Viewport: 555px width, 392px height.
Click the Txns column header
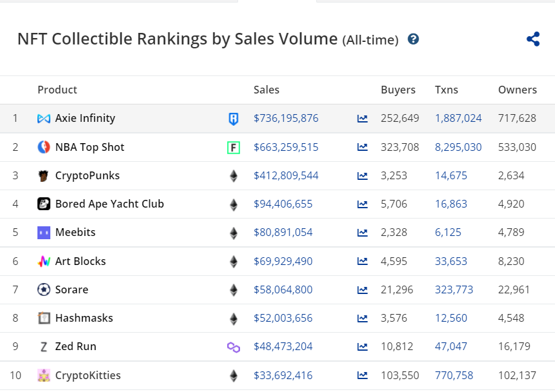coord(447,90)
